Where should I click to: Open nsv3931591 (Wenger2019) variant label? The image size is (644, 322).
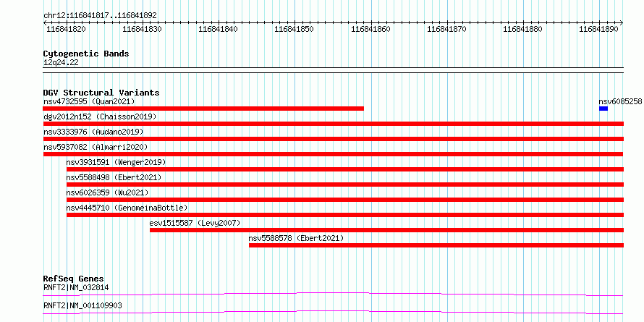click(116, 162)
